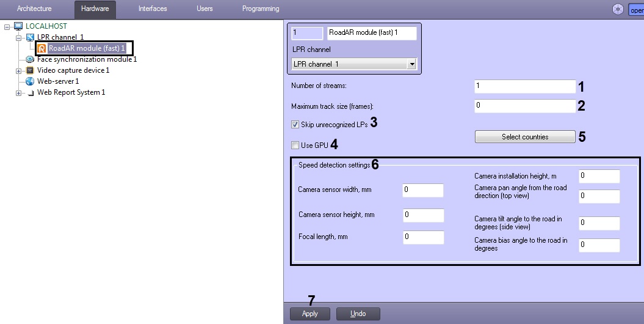Click the LOCALHOST computer icon
The height and width of the screenshot is (324, 644).
[x=18, y=26]
